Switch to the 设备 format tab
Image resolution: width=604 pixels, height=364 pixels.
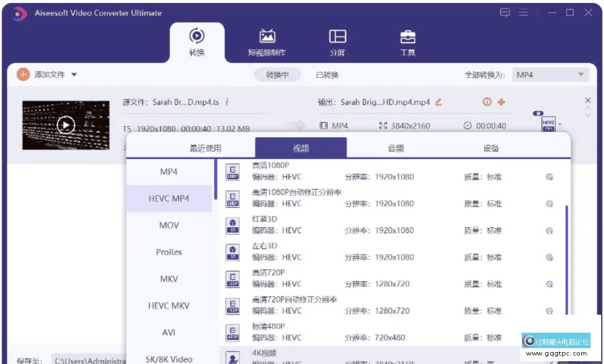click(x=491, y=149)
